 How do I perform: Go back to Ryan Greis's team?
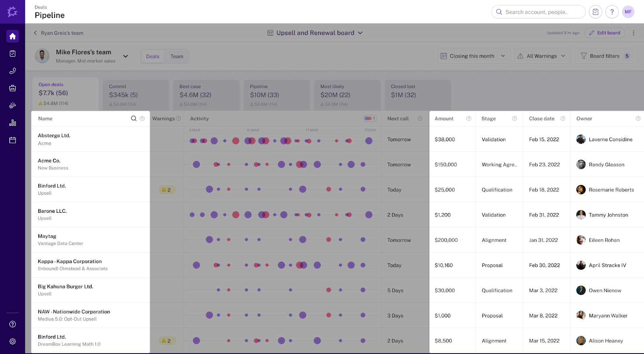pyautogui.click(x=58, y=33)
